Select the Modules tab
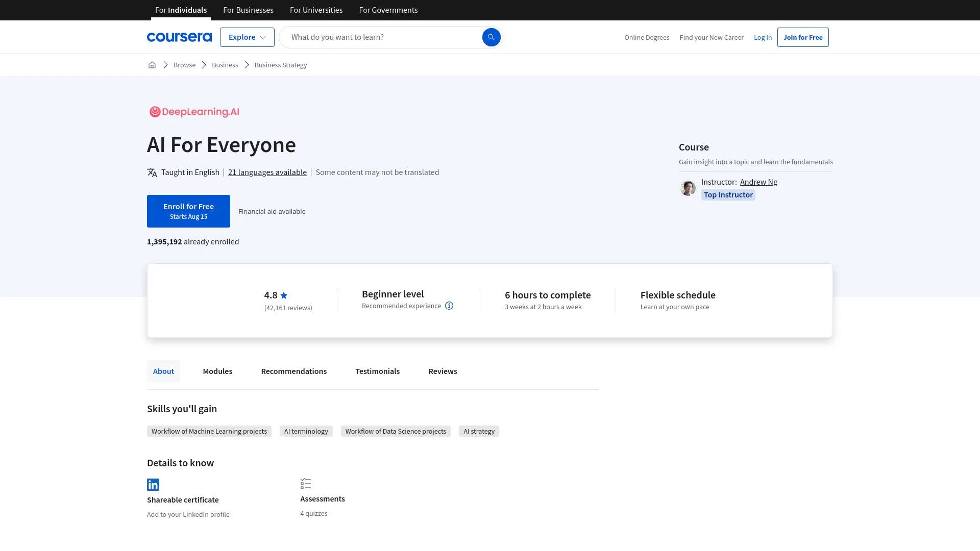This screenshot has width=980, height=551. (x=217, y=371)
